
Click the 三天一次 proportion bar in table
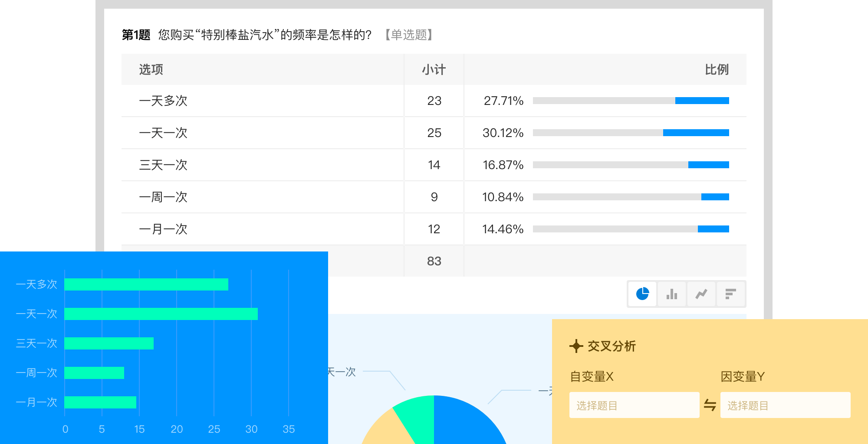631,165
